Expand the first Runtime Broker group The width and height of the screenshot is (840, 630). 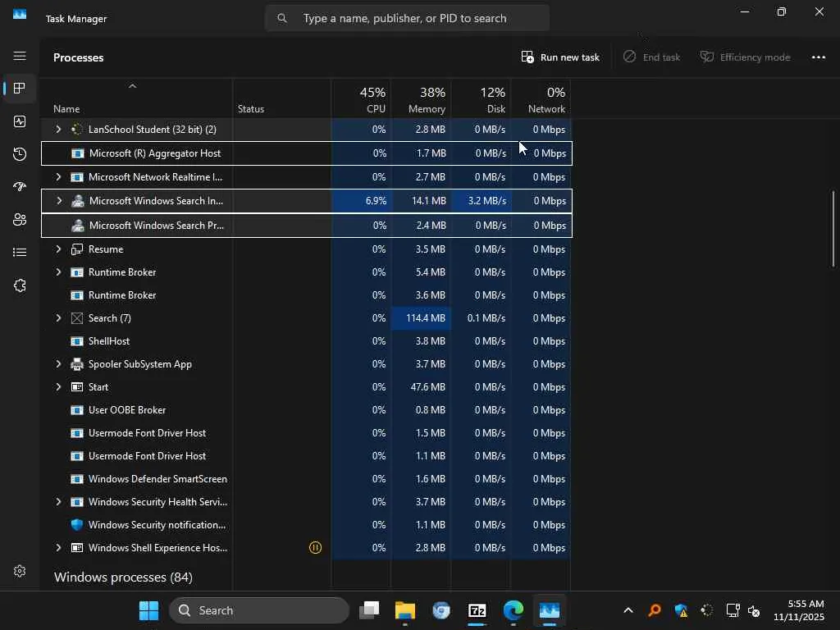58,272
